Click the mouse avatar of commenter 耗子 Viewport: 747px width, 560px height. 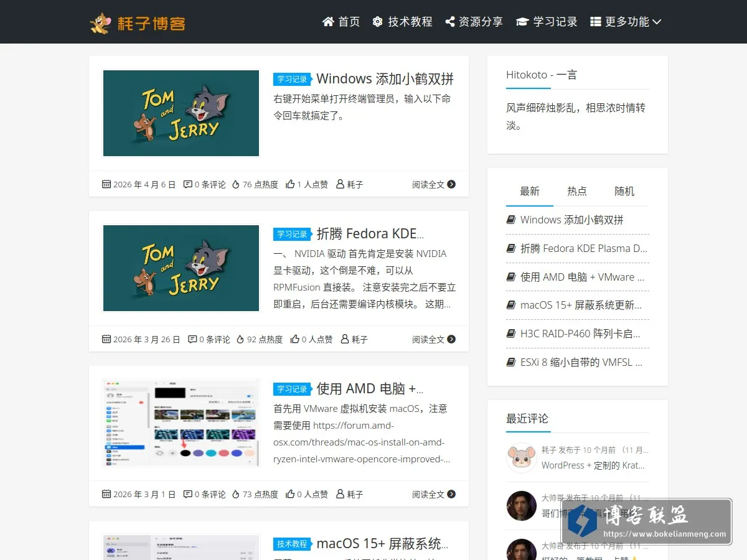click(522, 458)
